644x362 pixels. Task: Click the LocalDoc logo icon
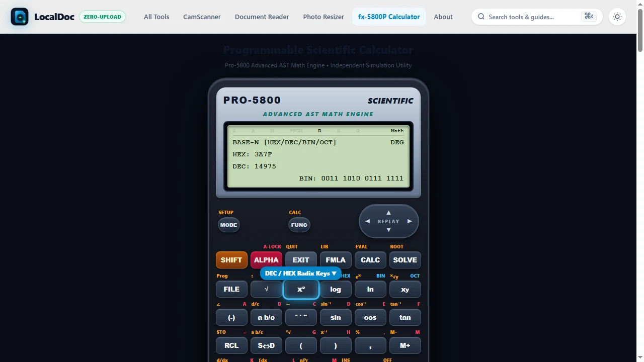20,17
